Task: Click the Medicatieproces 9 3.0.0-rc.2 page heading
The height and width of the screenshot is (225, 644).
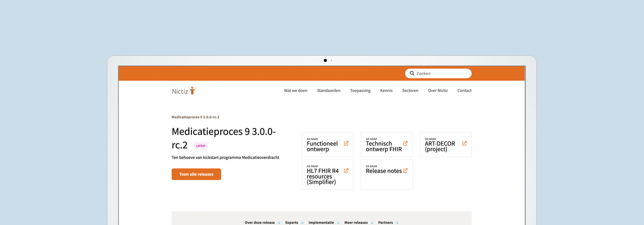Action: [x=224, y=138]
